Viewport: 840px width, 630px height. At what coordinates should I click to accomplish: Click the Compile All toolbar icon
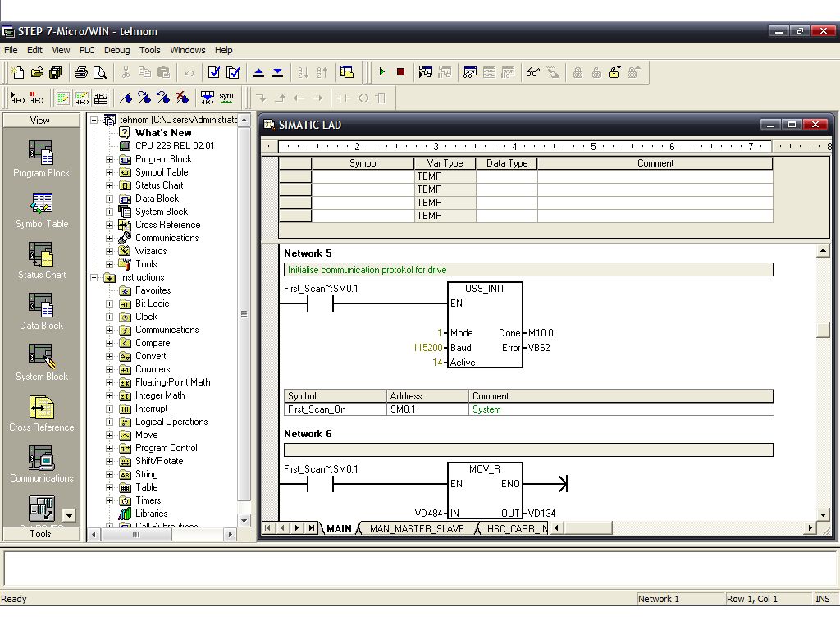pos(233,72)
